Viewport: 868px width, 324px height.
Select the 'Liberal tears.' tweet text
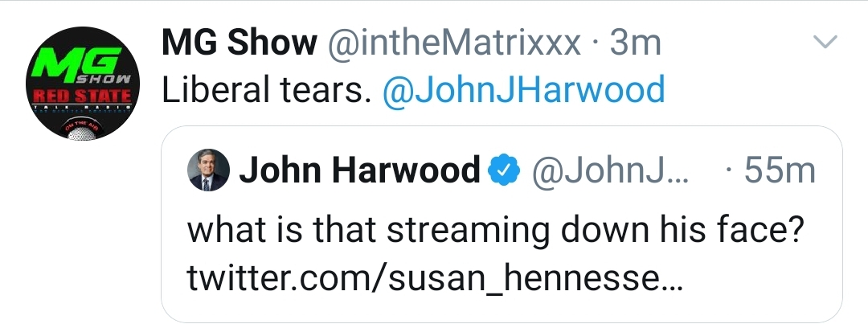[266, 90]
